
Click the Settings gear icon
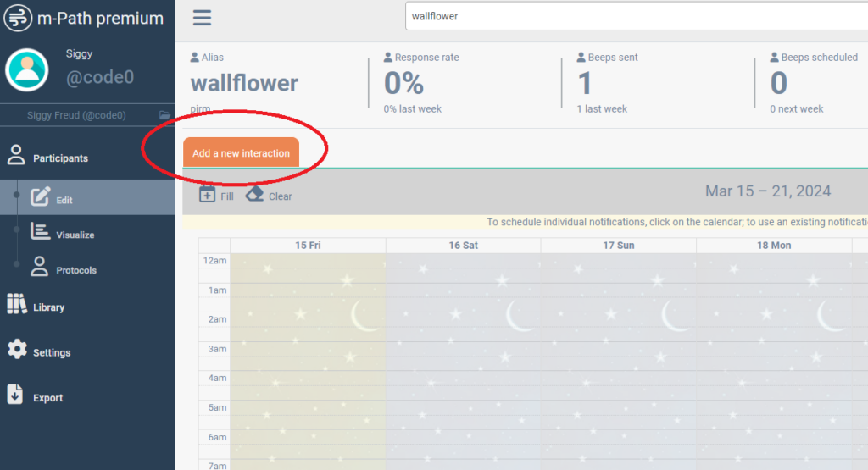pyautogui.click(x=15, y=351)
